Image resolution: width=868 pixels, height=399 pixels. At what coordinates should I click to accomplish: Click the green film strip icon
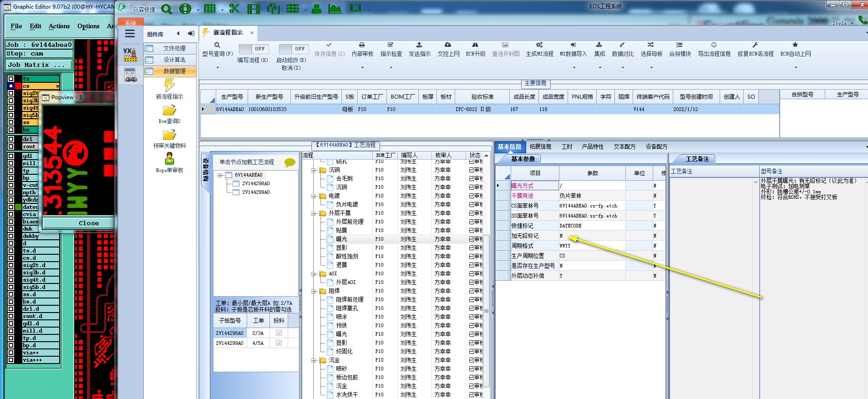(x=254, y=9)
